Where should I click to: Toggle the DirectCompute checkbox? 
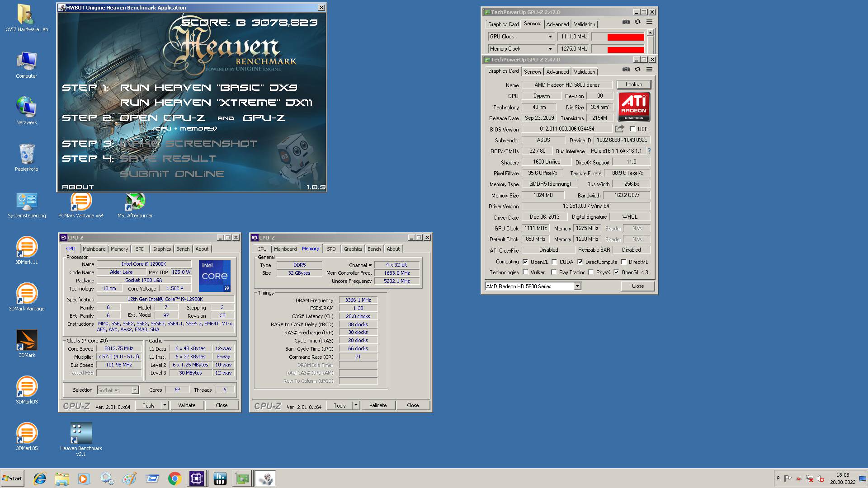point(580,262)
